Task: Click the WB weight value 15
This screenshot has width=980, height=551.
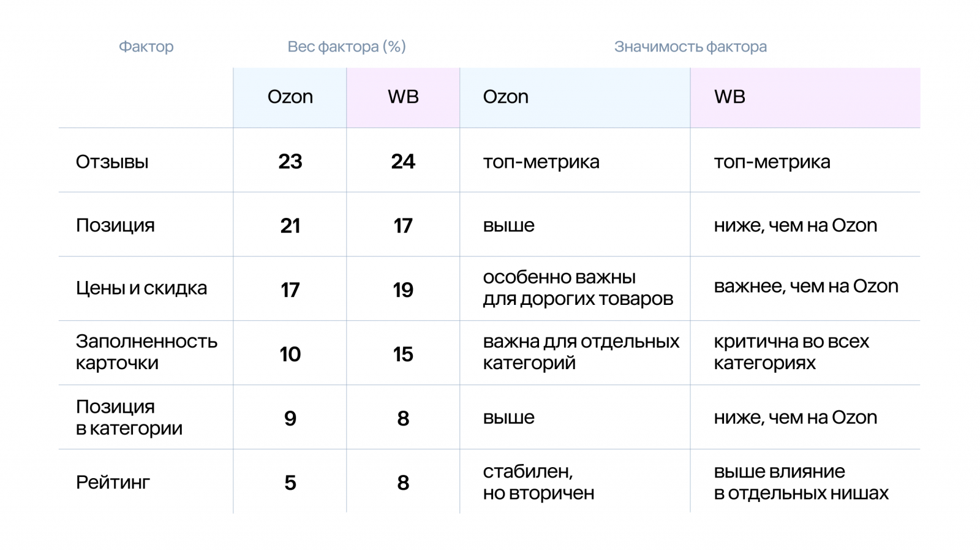Action: (x=403, y=354)
